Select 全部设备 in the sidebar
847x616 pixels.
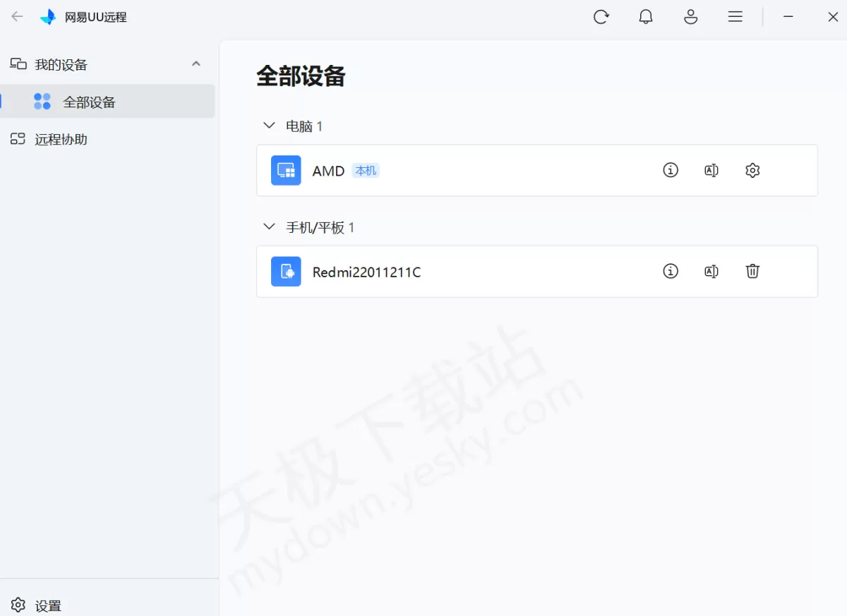click(107, 102)
